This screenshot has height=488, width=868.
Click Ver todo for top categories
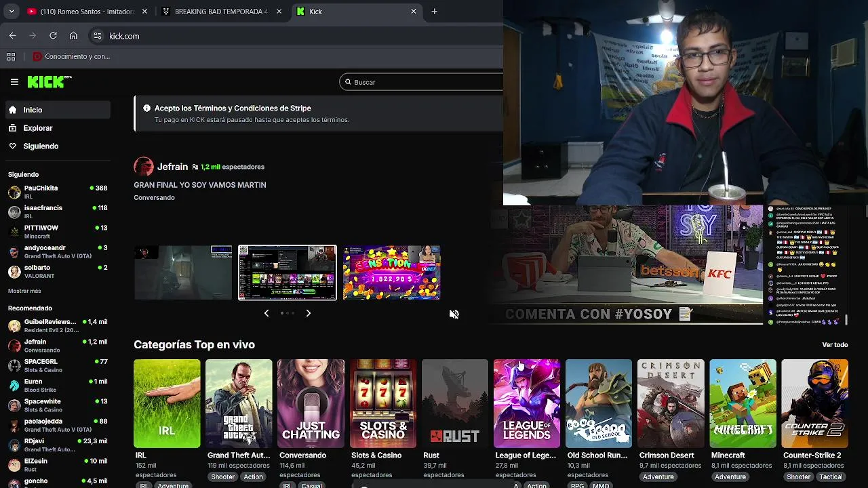point(835,345)
